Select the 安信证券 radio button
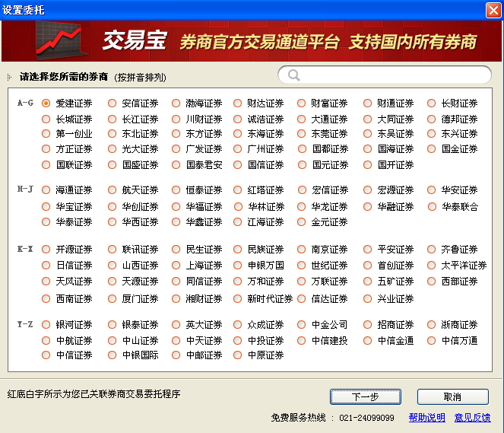The width and height of the screenshot is (504, 433). click(x=113, y=103)
